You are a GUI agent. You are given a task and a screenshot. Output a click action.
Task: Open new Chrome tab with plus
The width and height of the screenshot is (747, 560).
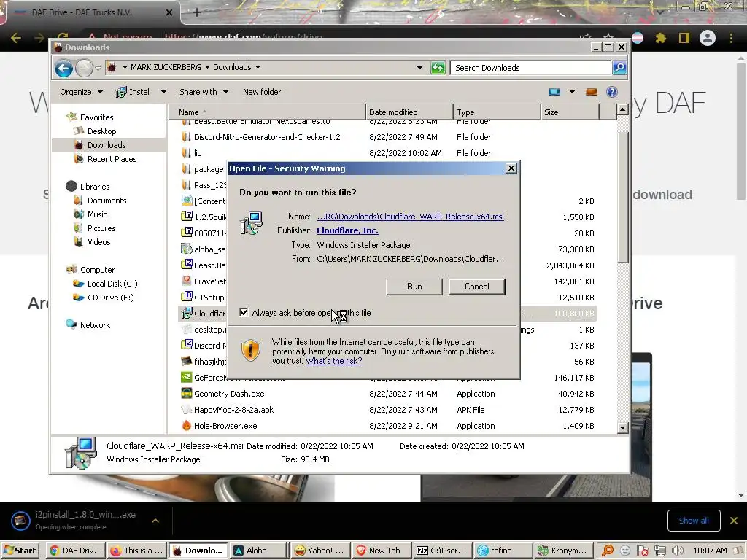(197, 12)
